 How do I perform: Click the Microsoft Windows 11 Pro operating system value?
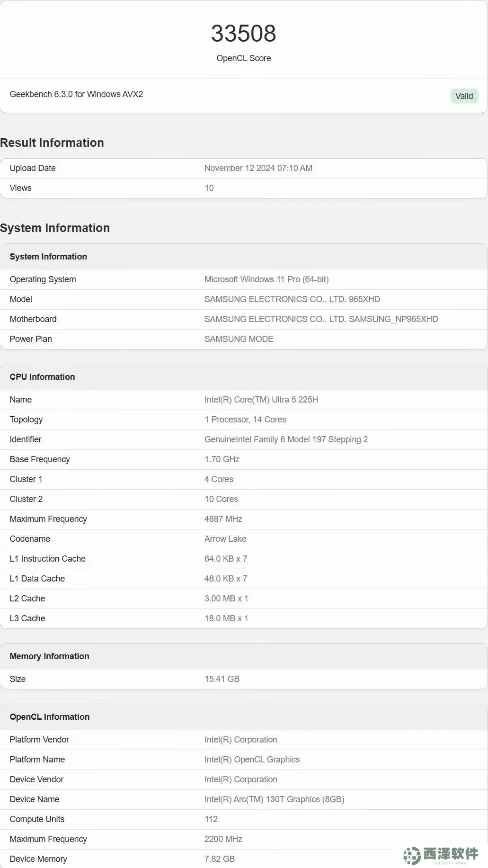(x=266, y=279)
